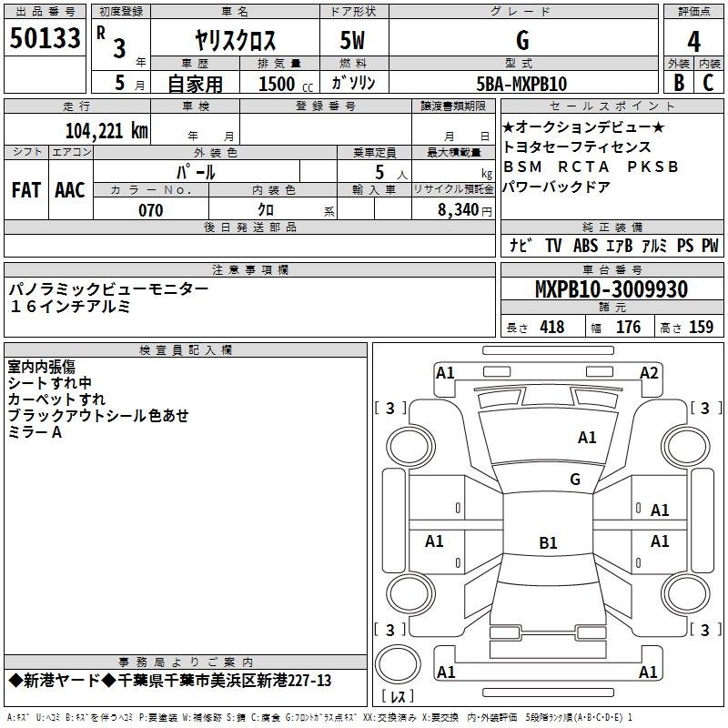The width and height of the screenshot is (728, 728).
Task: Select the PW power window indicator
Action: click(709, 246)
